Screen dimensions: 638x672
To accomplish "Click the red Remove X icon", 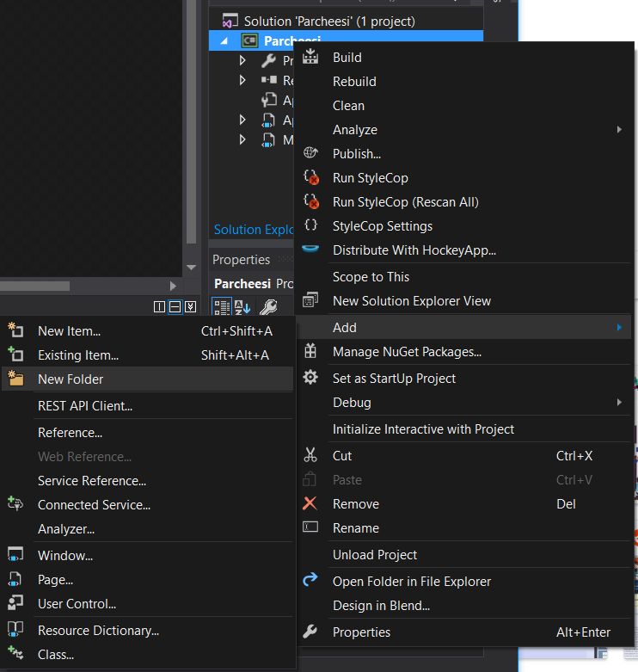I will (x=310, y=504).
